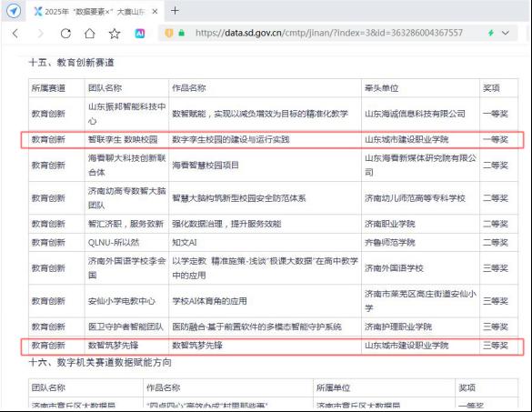
Task: Click the data.sd.gov.cn URL address field
Action: click(x=329, y=33)
